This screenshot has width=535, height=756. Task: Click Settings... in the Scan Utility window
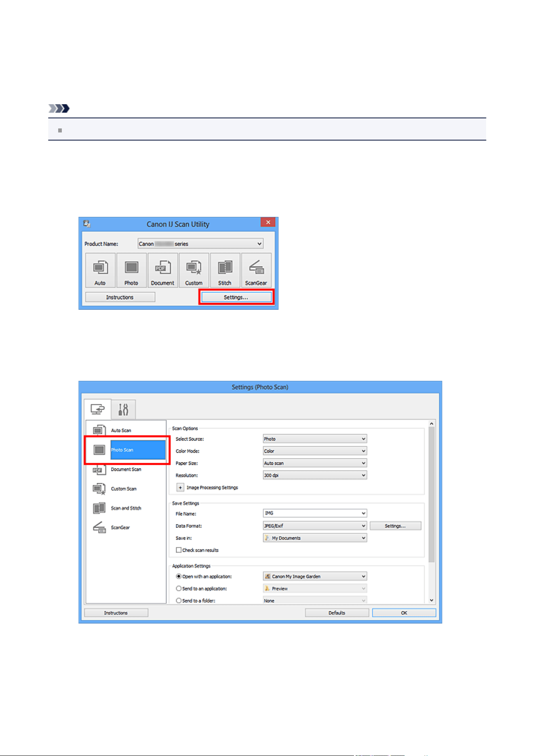click(x=236, y=297)
